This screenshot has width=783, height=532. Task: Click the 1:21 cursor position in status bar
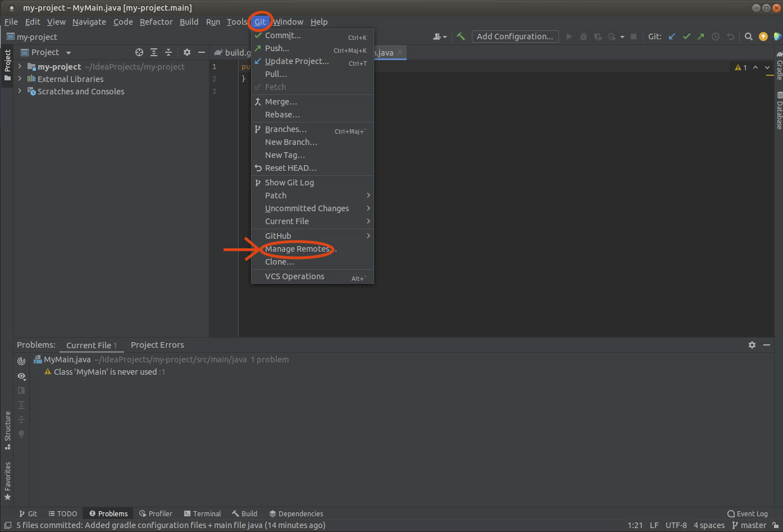(635, 525)
